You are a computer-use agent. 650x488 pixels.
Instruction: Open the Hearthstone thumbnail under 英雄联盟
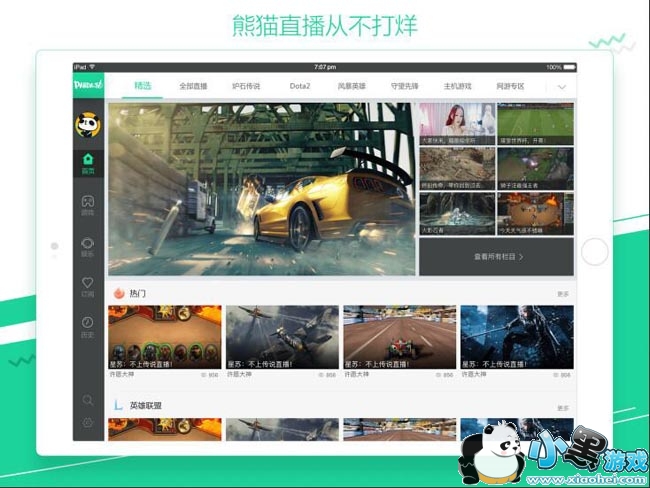pos(165,429)
